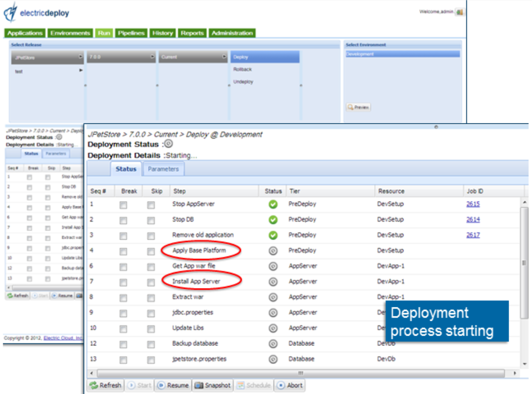
Task: Check Skip for the Install App Server step
Action: (151, 282)
